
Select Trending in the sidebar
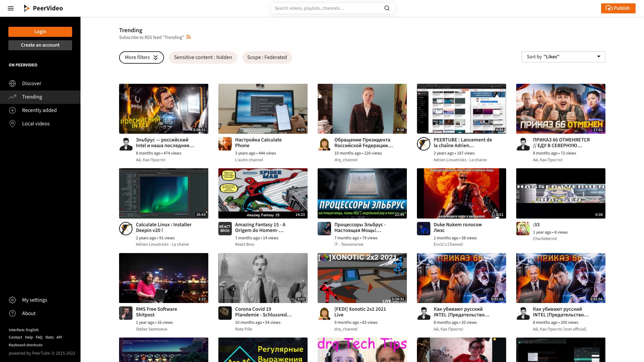[40, 97]
